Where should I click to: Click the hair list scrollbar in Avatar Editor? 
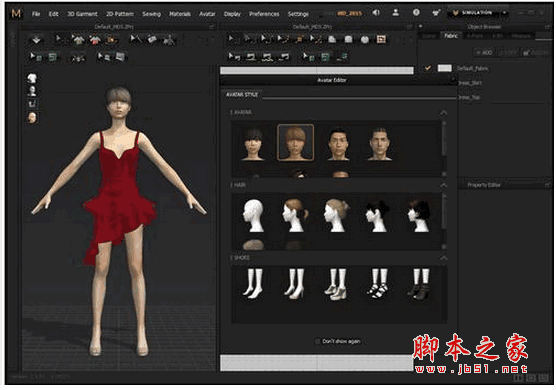point(444,213)
